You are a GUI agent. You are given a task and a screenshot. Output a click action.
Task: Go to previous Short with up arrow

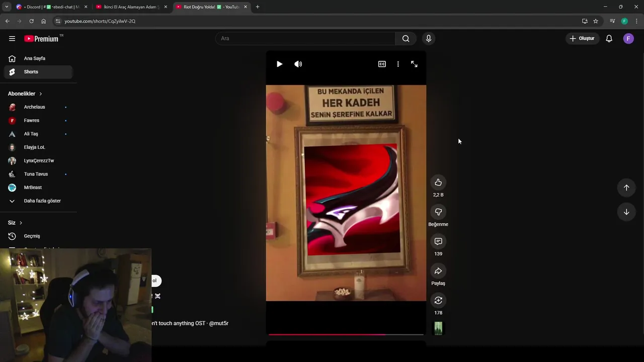[626, 188]
